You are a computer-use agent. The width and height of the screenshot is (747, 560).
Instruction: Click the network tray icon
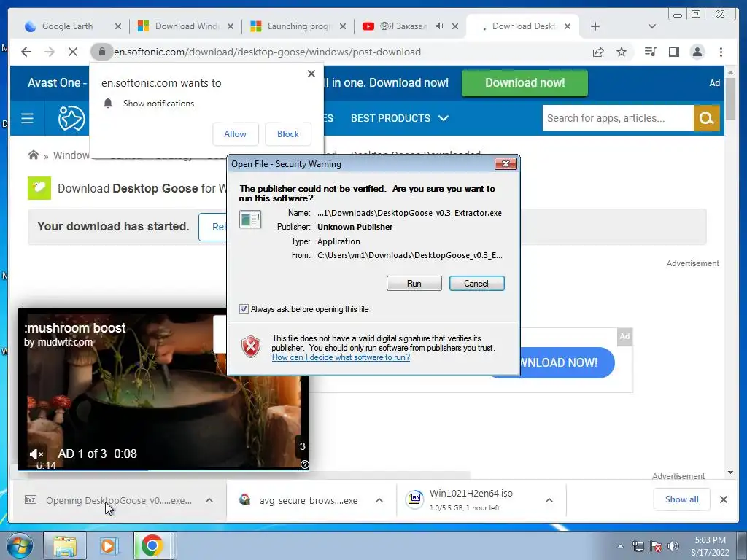point(638,546)
